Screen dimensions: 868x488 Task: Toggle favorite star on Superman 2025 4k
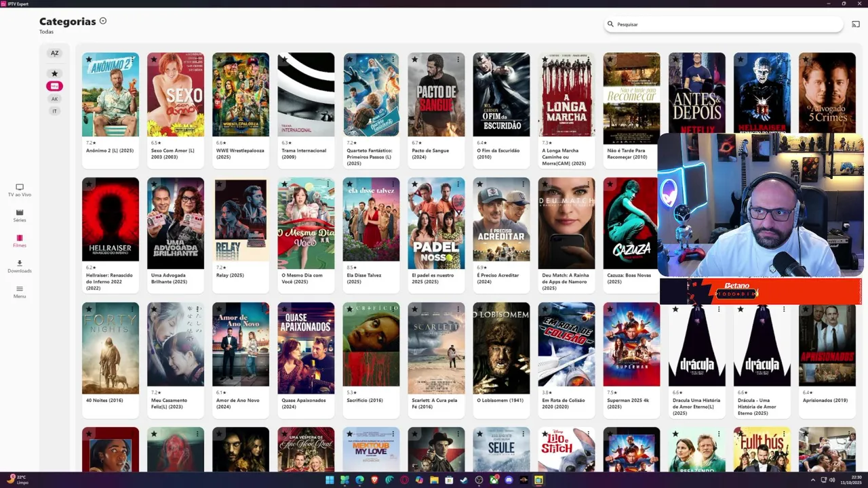point(610,309)
